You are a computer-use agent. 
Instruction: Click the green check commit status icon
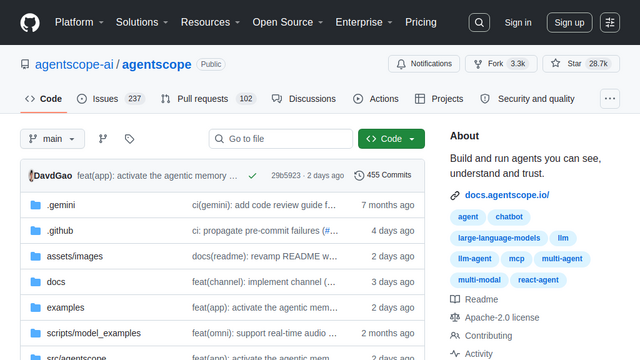tap(252, 176)
